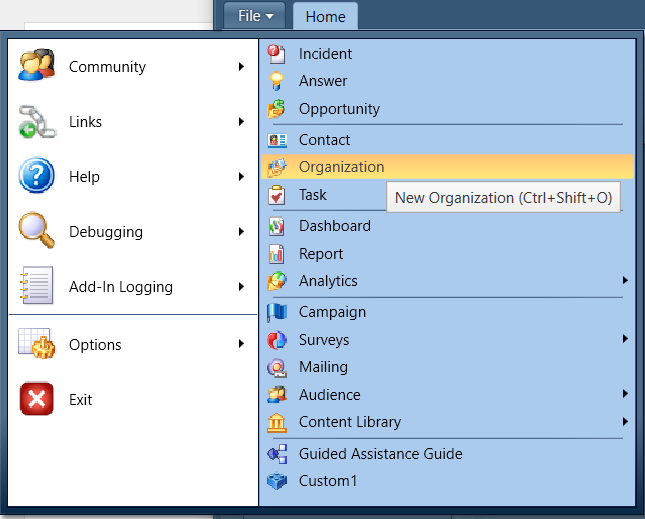
Task: Open the File dropdown menu
Action: tap(255, 16)
